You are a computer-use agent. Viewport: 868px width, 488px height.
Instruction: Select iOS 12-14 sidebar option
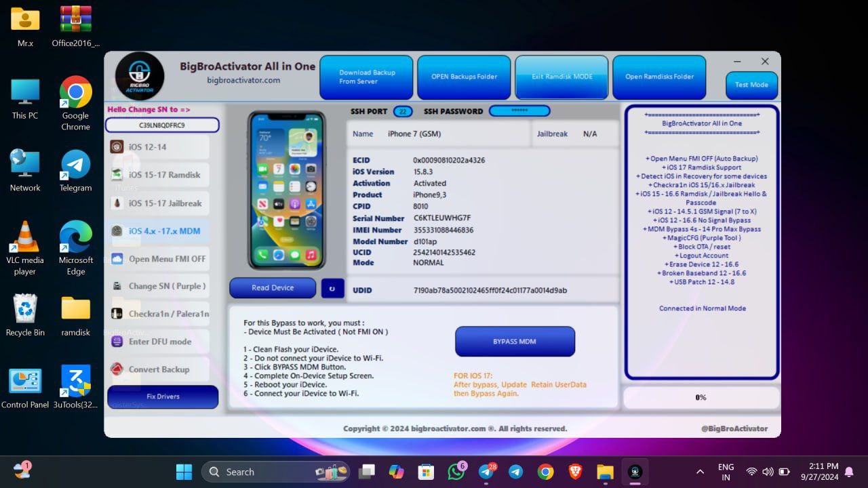click(158, 146)
